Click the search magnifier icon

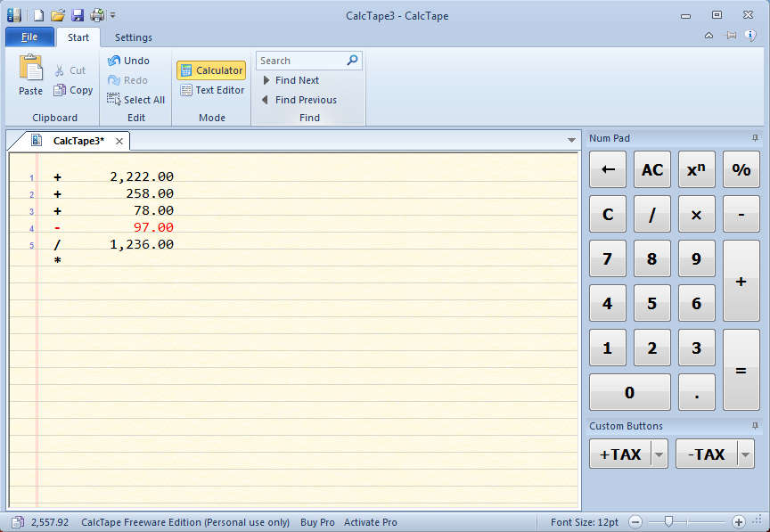coord(352,61)
